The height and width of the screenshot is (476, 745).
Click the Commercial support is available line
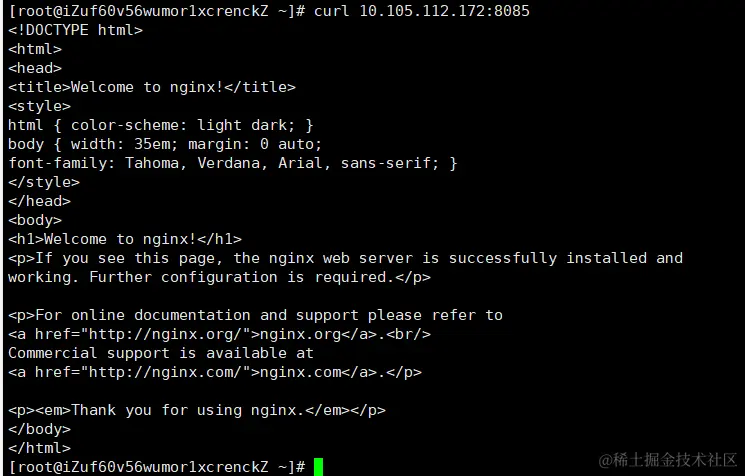point(160,353)
